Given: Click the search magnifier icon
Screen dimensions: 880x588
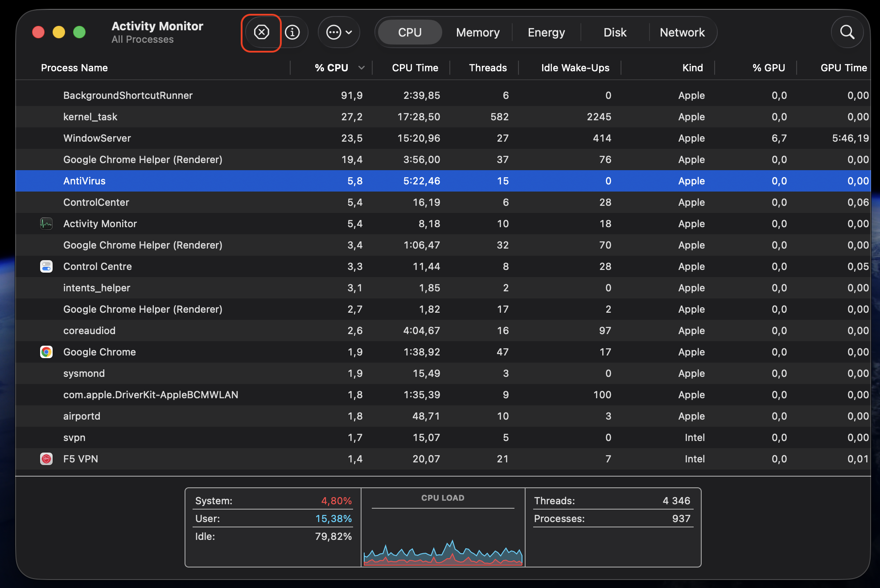Looking at the screenshot, I should tap(847, 33).
